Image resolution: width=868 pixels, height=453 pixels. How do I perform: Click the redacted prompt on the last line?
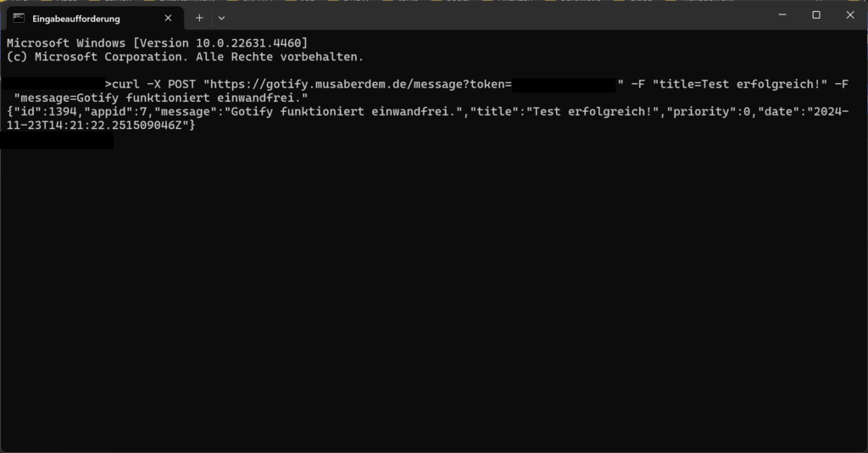click(x=56, y=140)
